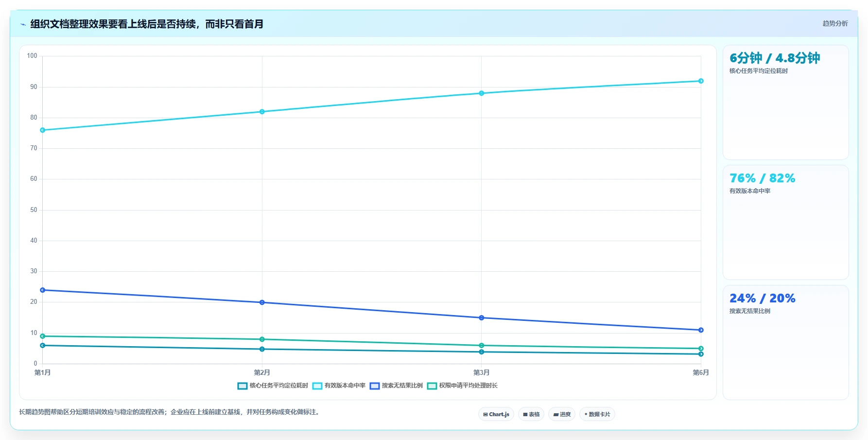Toggle the 权限申请平均处理时长 legend entry

(x=462, y=386)
